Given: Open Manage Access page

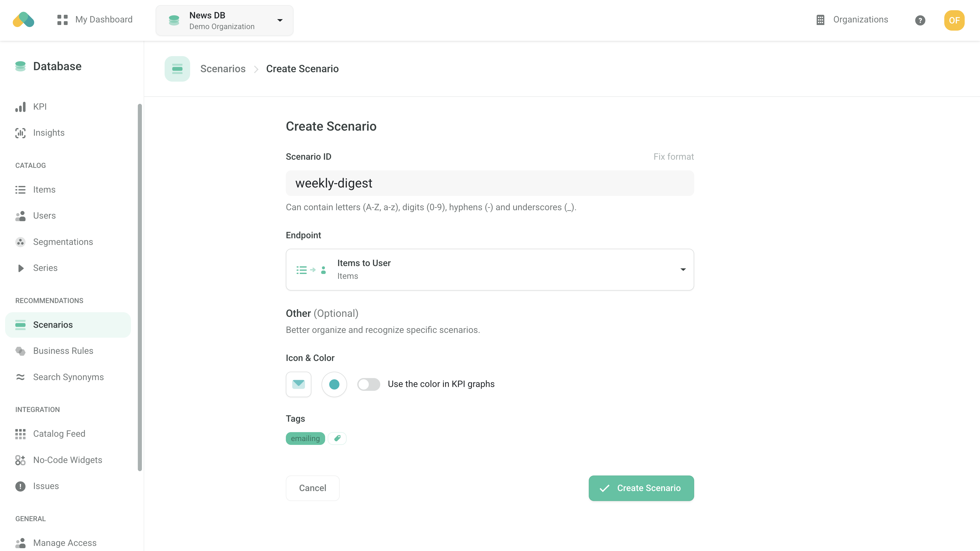Looking at the screenshot, I should [x=65, y=543].
